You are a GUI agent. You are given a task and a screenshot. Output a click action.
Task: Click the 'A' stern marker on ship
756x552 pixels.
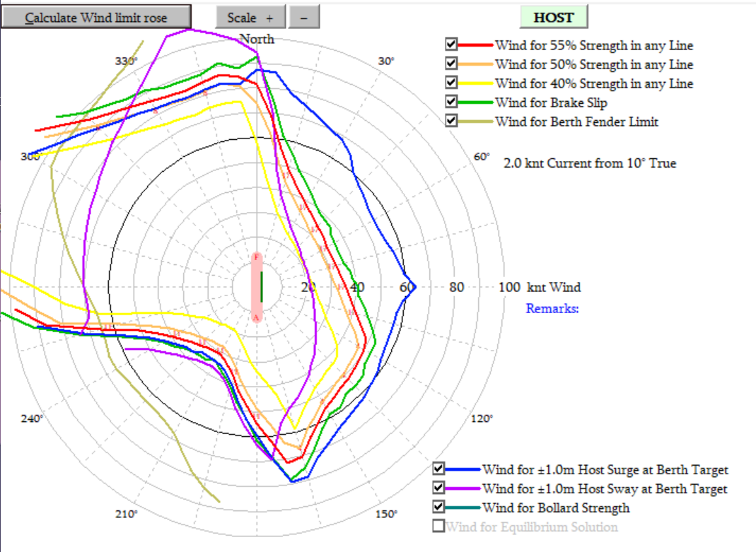pyautogui.click(x=256, y=317)
